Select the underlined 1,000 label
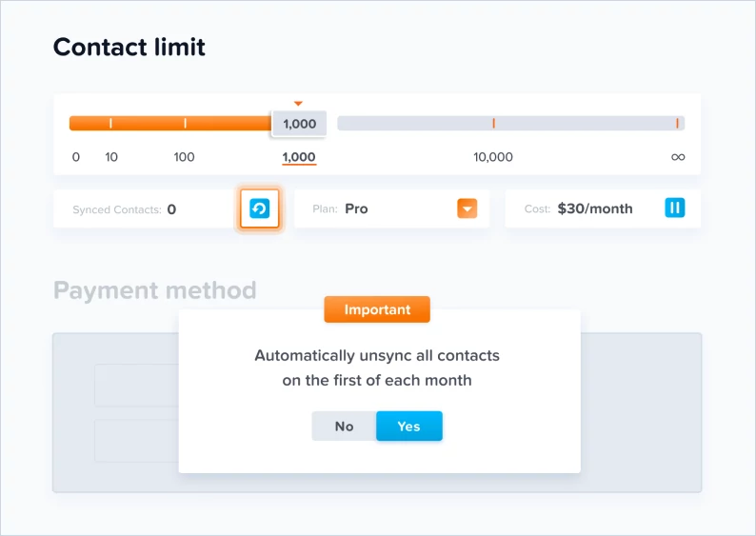 pyautogui.click(x=299, y=157)
